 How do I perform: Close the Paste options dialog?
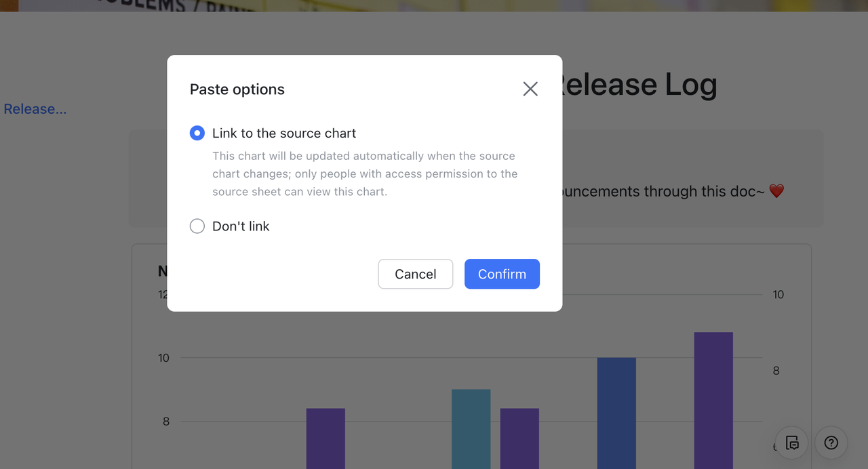530,89
